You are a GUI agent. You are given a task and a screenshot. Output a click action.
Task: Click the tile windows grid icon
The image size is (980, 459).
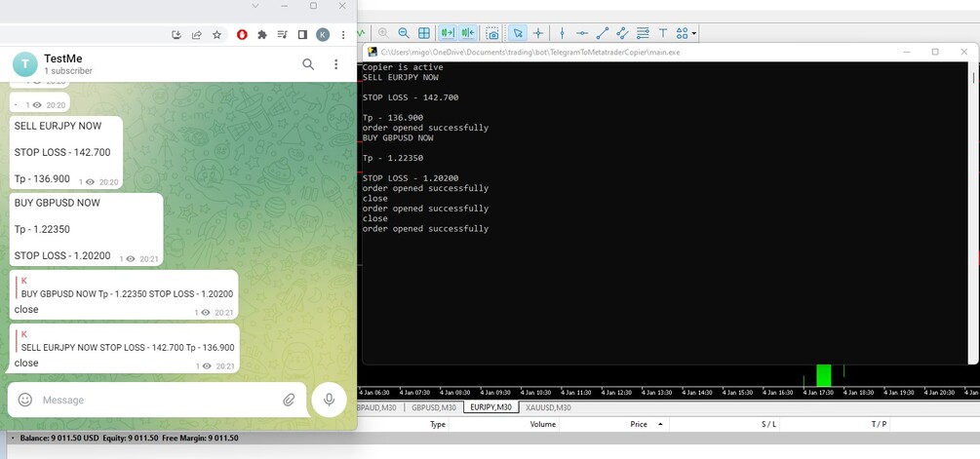424,33
